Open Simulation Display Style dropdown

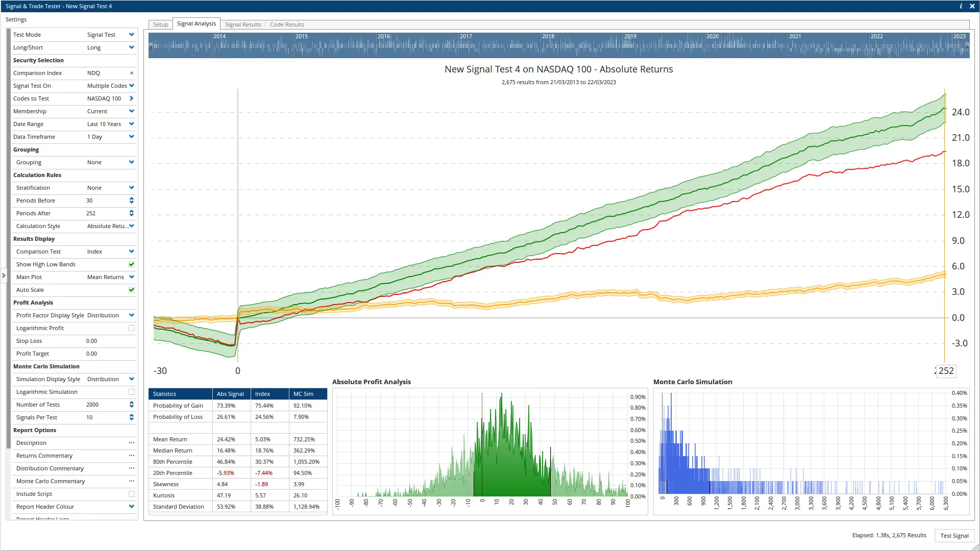pyautogui.click(x=132, y=379)
